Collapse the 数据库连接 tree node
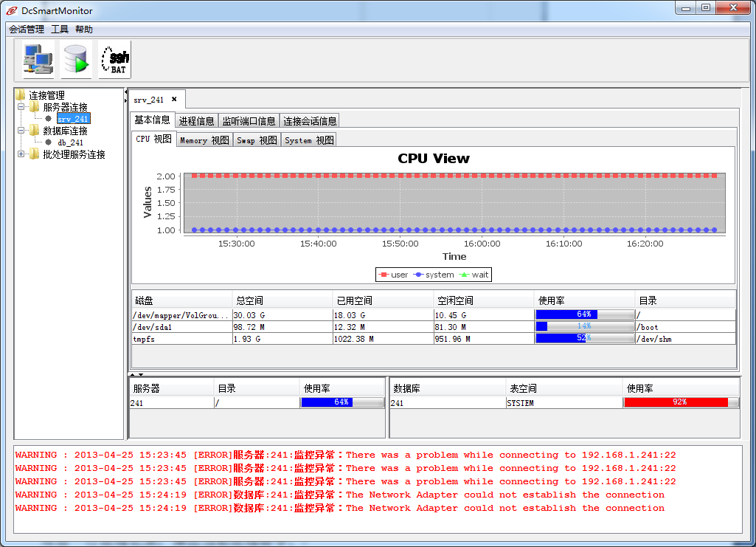756x547 pixels. point(21,130)
